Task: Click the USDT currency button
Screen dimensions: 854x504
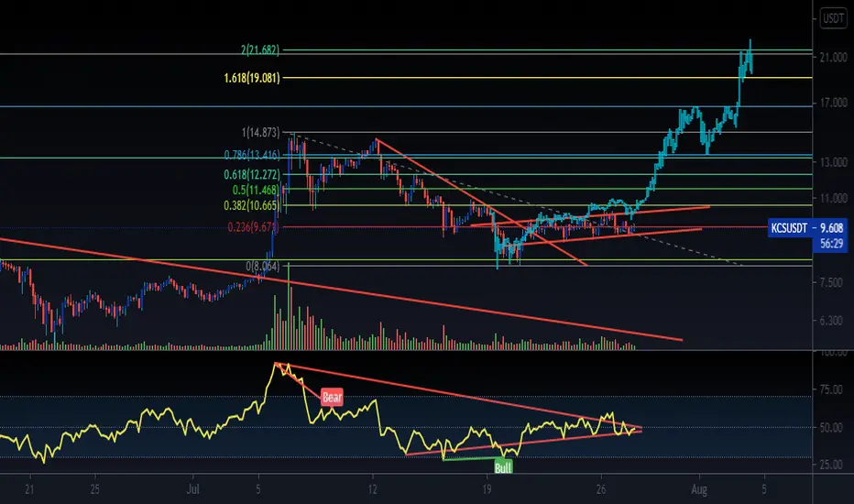Action: (833, 18)
